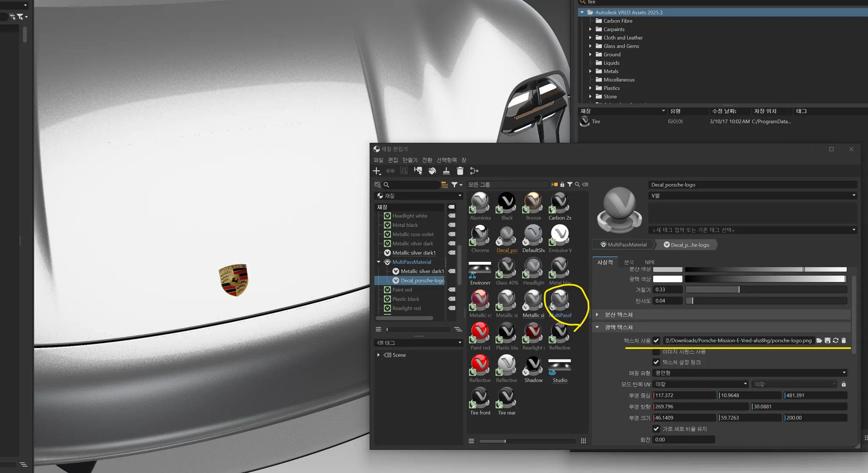Viewport: 868px width, 473px height.
Task: Open the texture file browse folder icon
Action: 819,341
